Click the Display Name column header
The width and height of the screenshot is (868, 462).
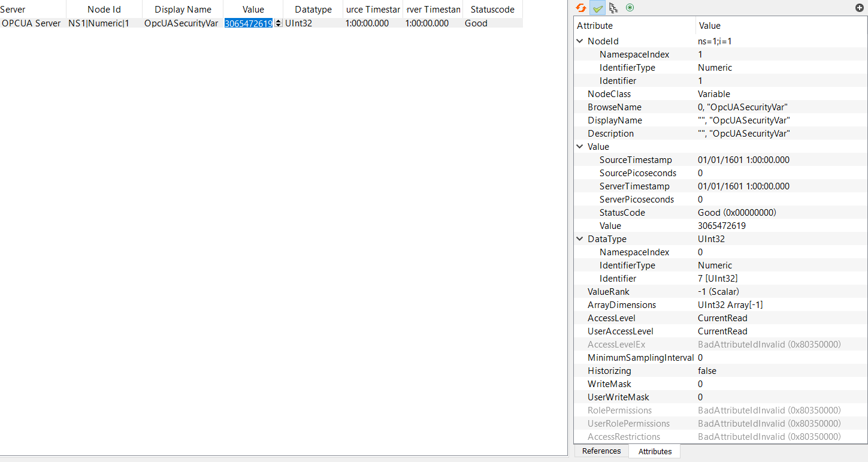pos(182,9)
